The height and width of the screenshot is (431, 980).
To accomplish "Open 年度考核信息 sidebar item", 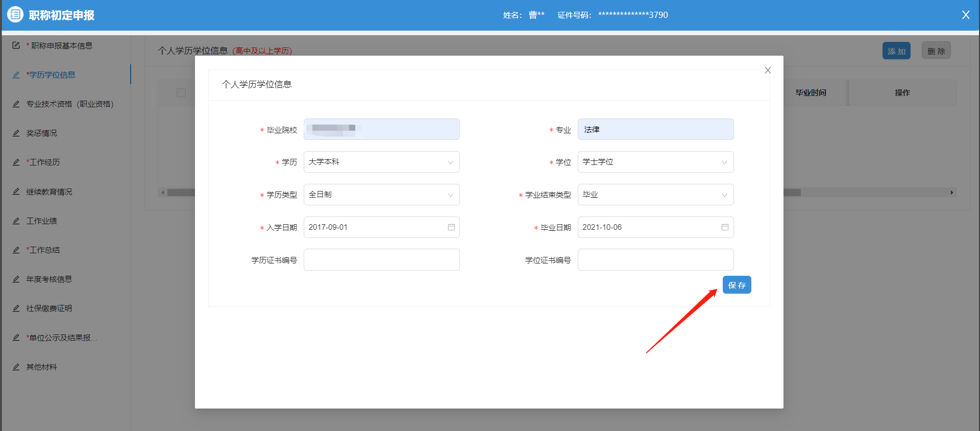I will coord(49,279).
